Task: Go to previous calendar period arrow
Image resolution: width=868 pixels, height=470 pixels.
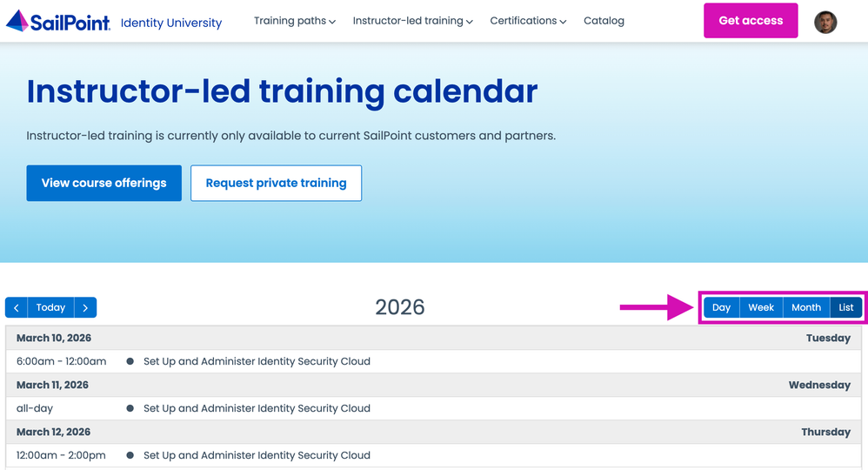Action: tap(16, 307)
